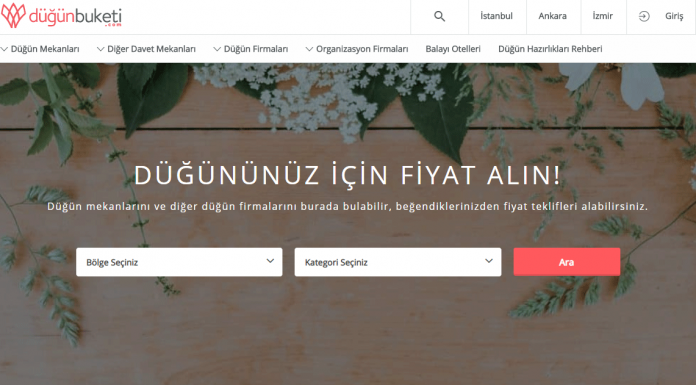Click the chevron before Düğün Firmaları
696x385 pixels.
(x=217, y=49)
